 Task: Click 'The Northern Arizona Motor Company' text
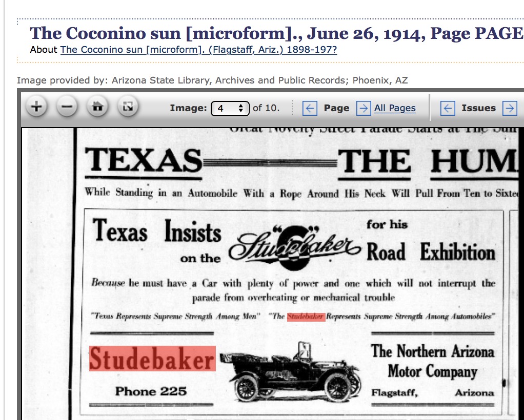pos(432,362)
